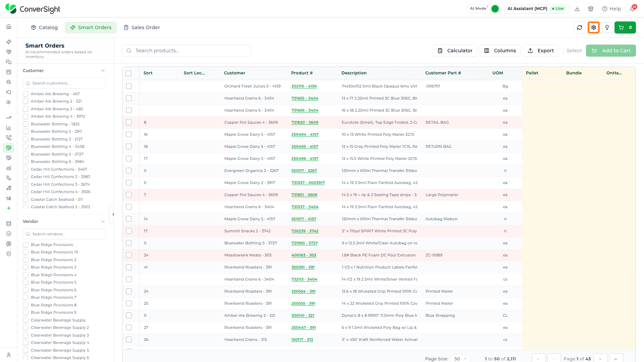
Task: Open the settings gear beside refresh
Action: (594, 27)
